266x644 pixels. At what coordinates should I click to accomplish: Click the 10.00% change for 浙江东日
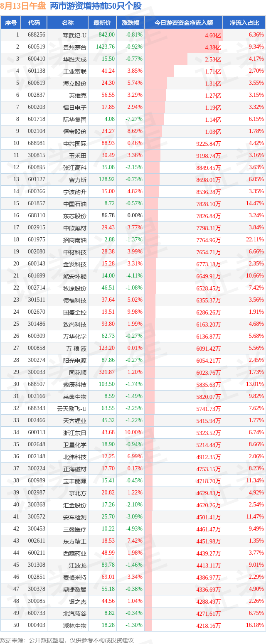pos(133,433)
